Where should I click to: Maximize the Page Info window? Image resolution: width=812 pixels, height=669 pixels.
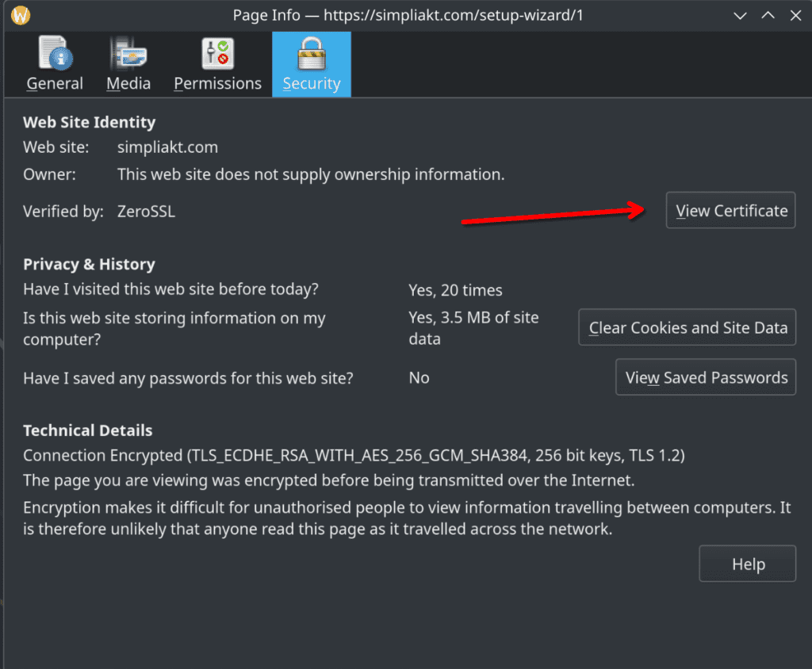[x=768, y=15]
